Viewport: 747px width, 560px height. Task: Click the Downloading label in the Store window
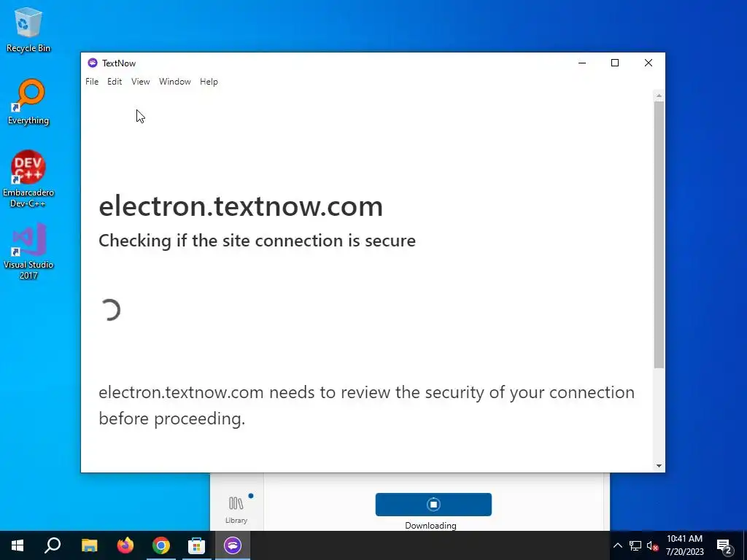(430, 525)
